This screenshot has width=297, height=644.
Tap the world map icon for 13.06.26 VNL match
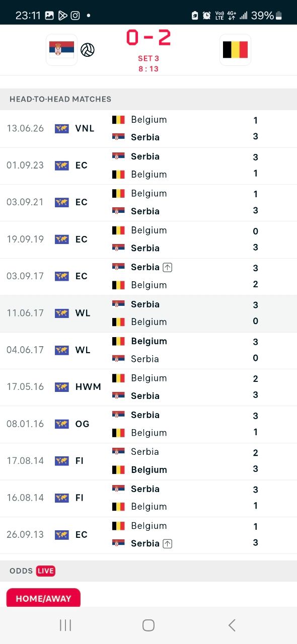pyautogui.click(x=62, y=128)
